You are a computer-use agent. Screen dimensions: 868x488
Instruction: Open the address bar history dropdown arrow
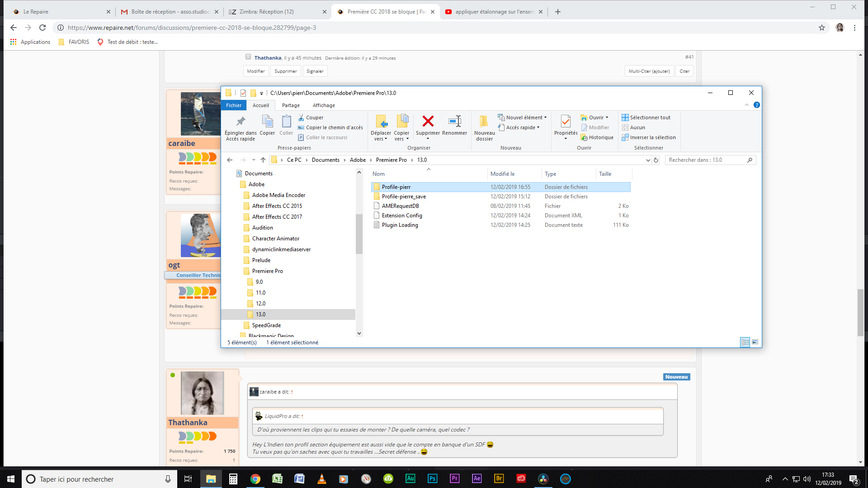[648, 160]
